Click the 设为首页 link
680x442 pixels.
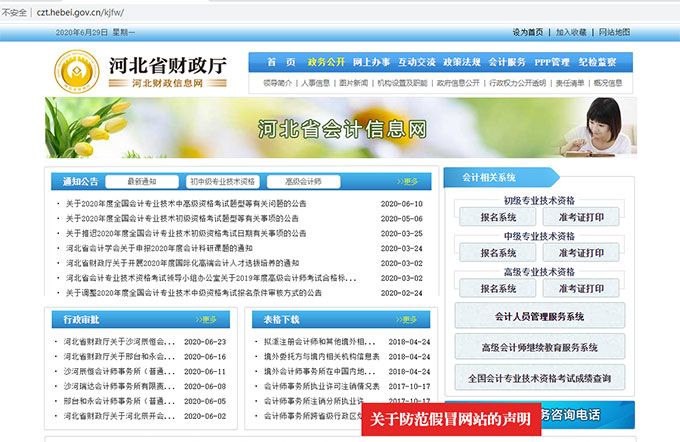pyautogui.click(x=527, y=32)
